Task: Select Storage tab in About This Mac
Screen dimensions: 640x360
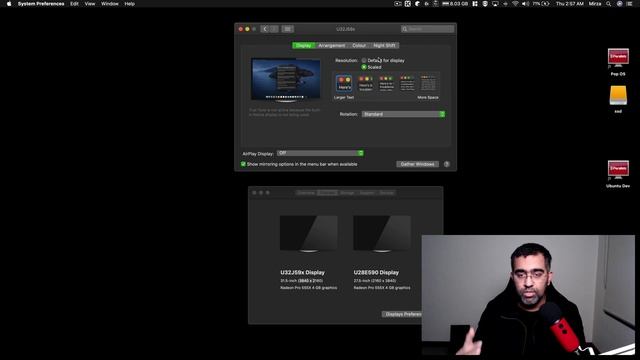Action: coord(347,193)
